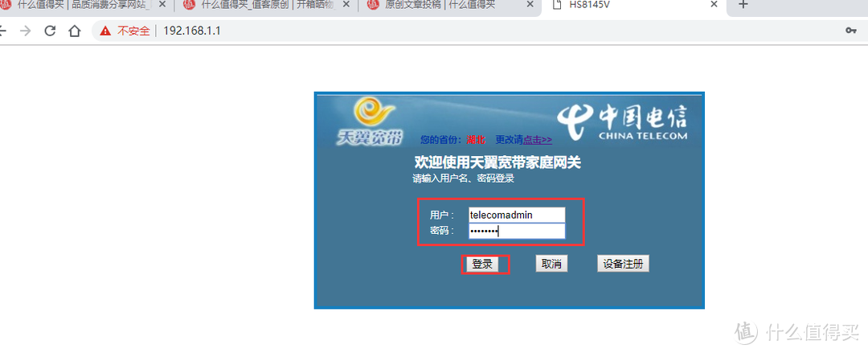Open the 点击>> province change link
This screenshot has height=353, width=868.
(x=538, y=139)
